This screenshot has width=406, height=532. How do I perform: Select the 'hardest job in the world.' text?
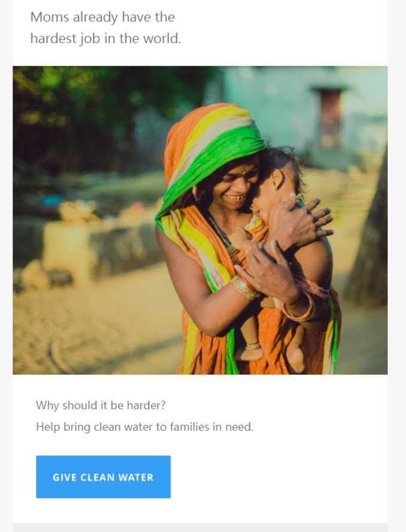click(x=105, y=38)
